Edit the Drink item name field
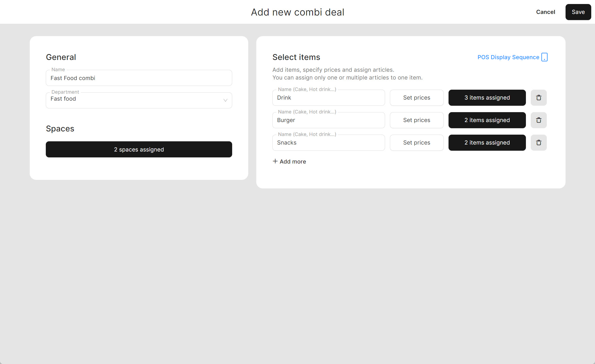The height and width of the screenshot is (364, 595). click(x=328, y=98)
